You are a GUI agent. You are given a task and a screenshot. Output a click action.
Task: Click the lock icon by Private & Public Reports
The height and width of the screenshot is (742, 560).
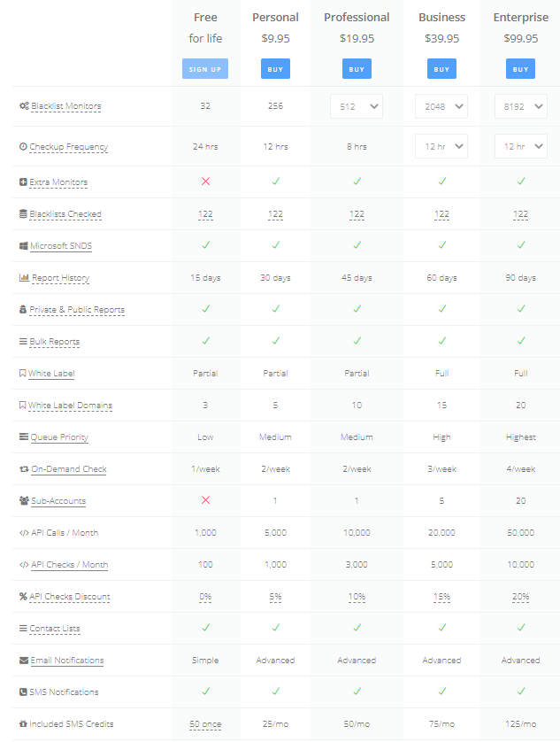point(23,310)
